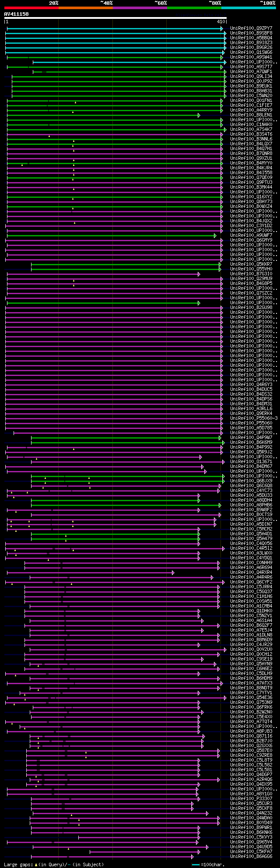Open hit UniRef100_A5BBQ4
Viewport: 280px width, 868px height.
click(251, 38)
